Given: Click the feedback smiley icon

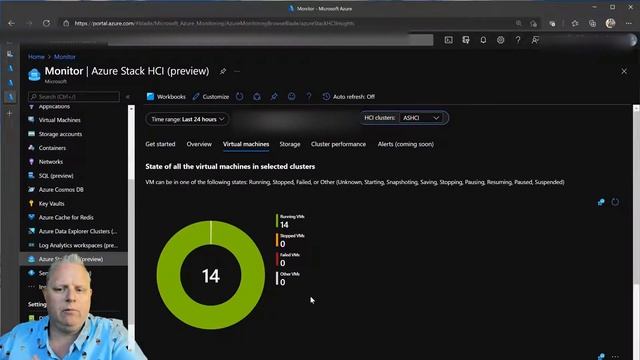Looking at the screenshot, I should tap(291, 97).
